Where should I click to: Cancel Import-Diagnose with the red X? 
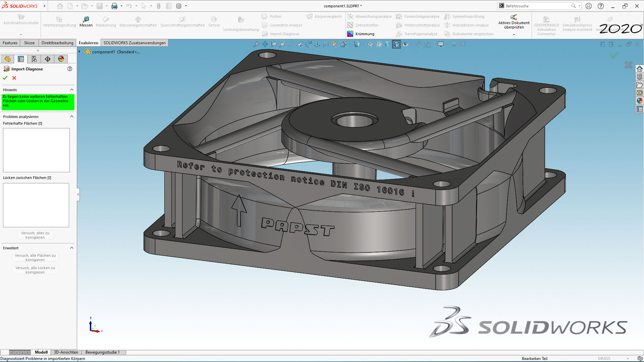tap(14, 78)
